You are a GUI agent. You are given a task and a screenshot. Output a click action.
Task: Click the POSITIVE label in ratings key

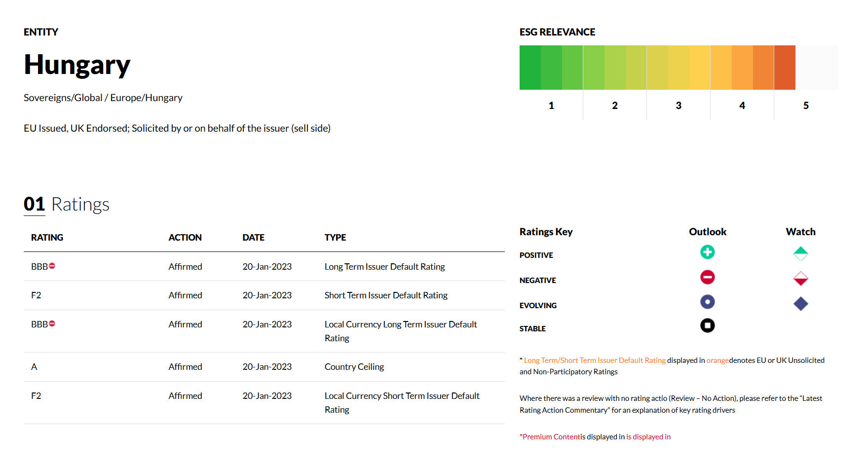[x=536, y=255]
